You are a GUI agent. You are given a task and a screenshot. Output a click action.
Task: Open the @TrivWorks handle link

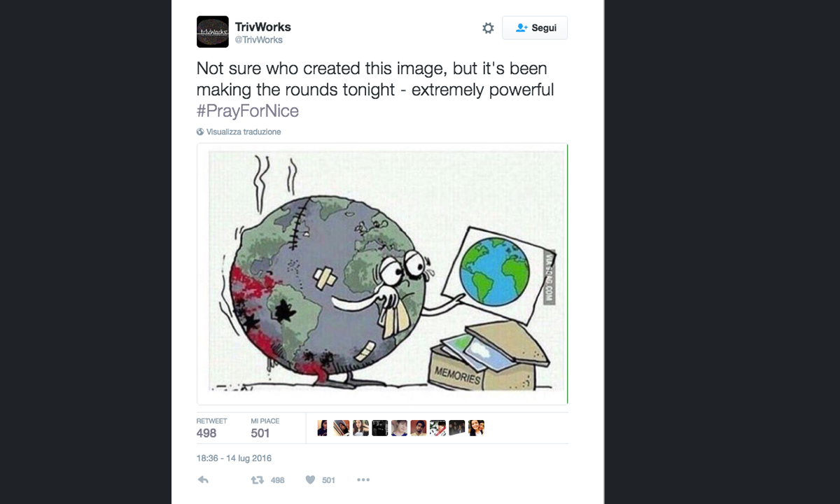(x=258, y=40)
